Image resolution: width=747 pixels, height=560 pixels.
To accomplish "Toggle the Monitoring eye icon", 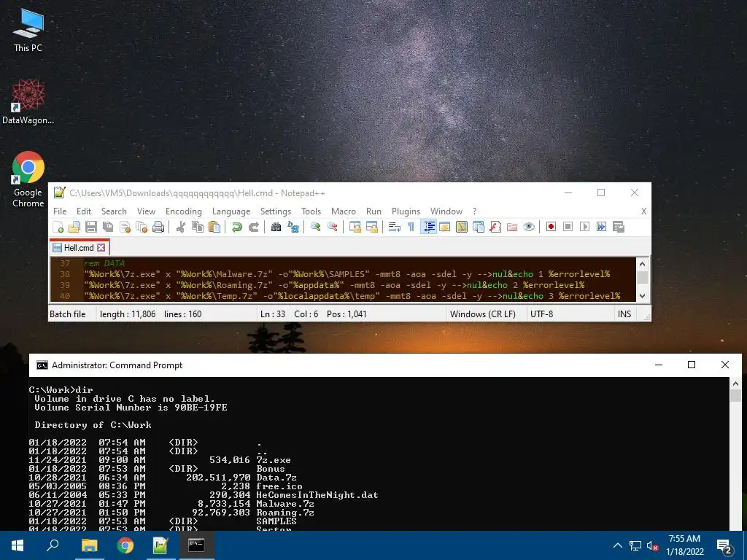I will [x=529, y=227].
